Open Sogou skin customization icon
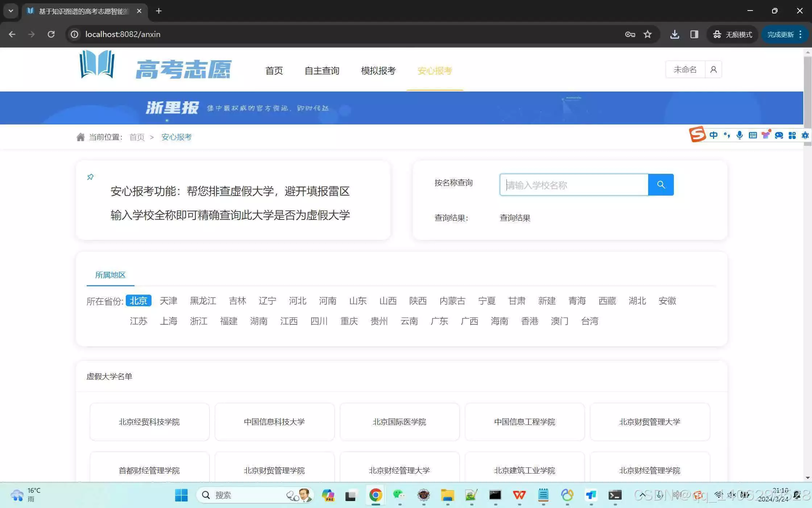 [766, 135]
